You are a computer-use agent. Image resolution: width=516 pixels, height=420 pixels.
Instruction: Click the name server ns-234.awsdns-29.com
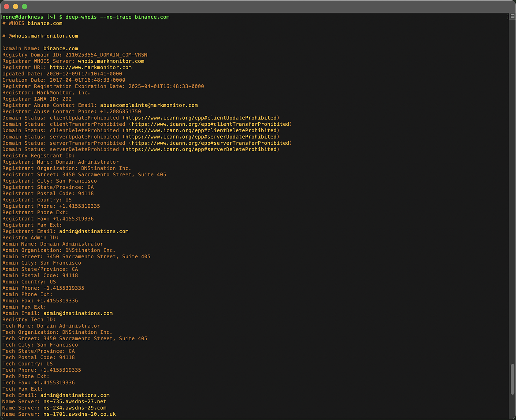point(75,408)
